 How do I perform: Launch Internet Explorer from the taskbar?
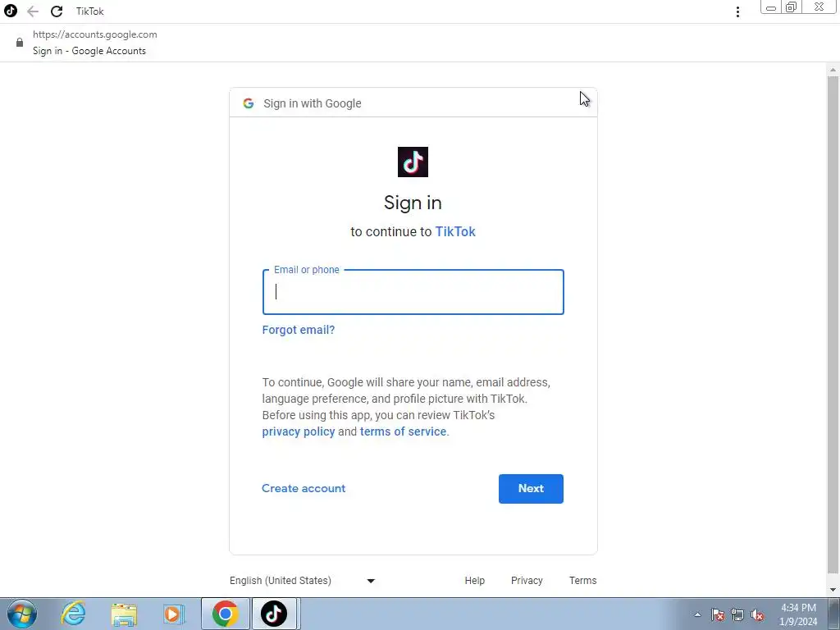point(73,614)
